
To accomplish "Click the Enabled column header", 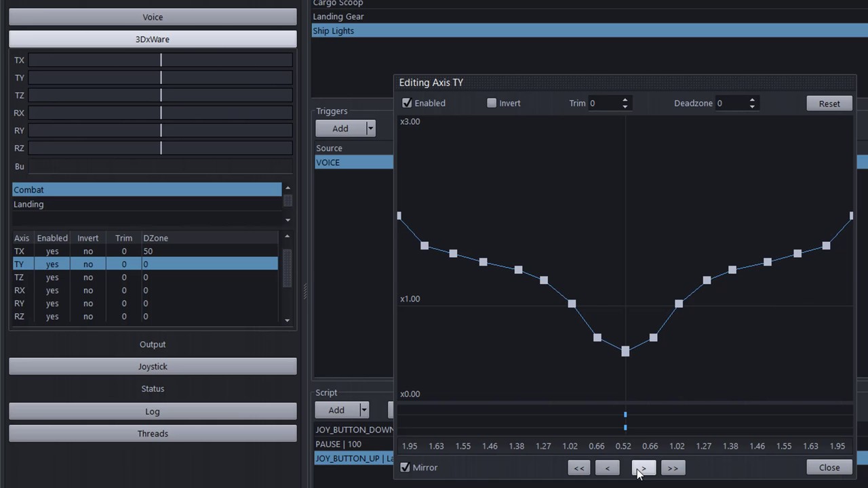I will click(52, 238).
